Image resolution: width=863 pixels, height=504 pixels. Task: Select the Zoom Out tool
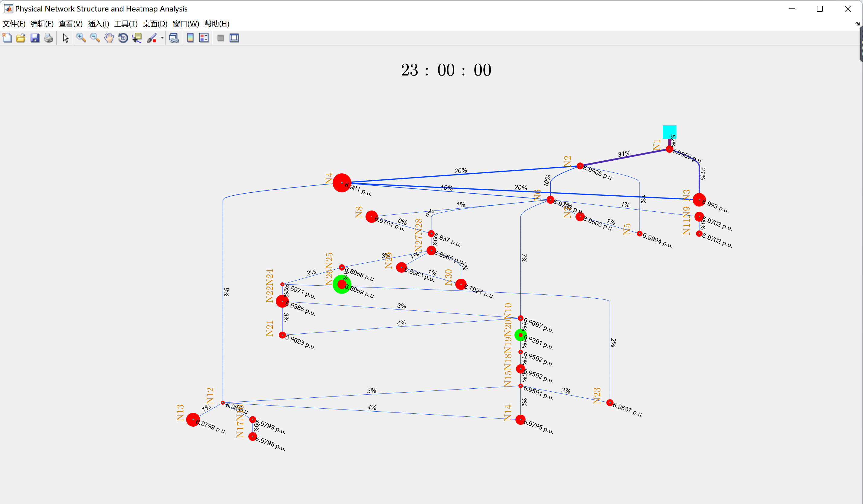pos(95,38)
